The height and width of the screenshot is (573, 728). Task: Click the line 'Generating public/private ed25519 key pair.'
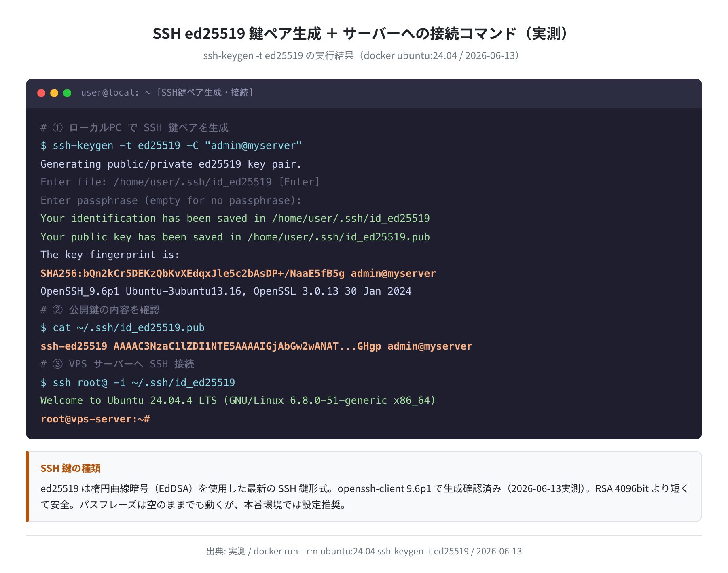click(171, 164)
